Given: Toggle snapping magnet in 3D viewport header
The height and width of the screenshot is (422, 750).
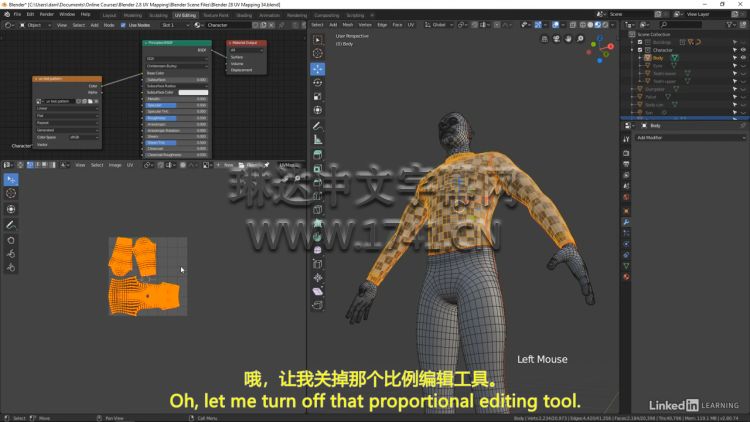Looking at the screenshot, I should tap(474, 25).
